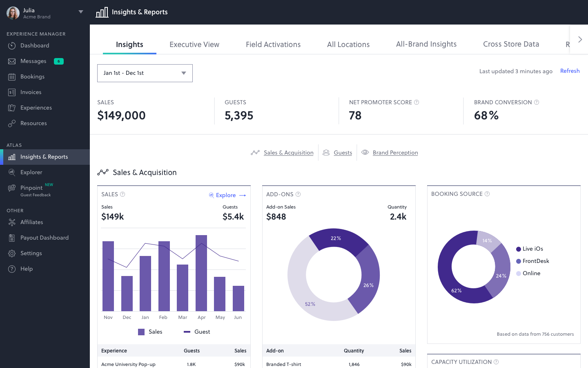Screen dimensions: 588x368
Task: Expand the Julia account dropdown arrow
Action: click(x=81, y=11)
